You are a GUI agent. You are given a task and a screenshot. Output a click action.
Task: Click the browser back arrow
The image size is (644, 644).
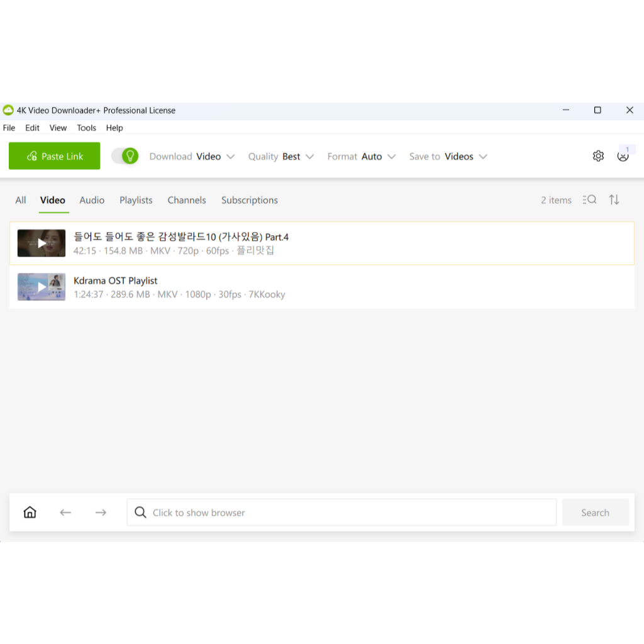tap(65, 512)
